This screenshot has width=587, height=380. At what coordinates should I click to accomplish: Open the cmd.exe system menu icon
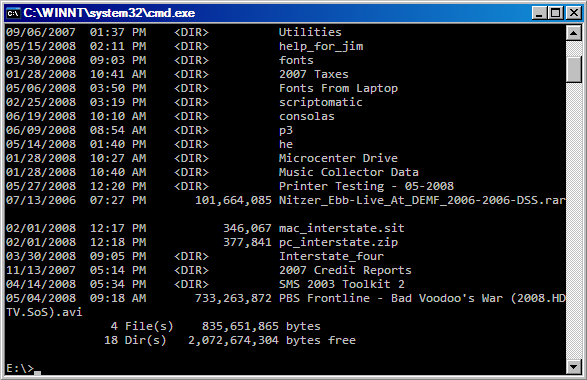pos(13,13)
